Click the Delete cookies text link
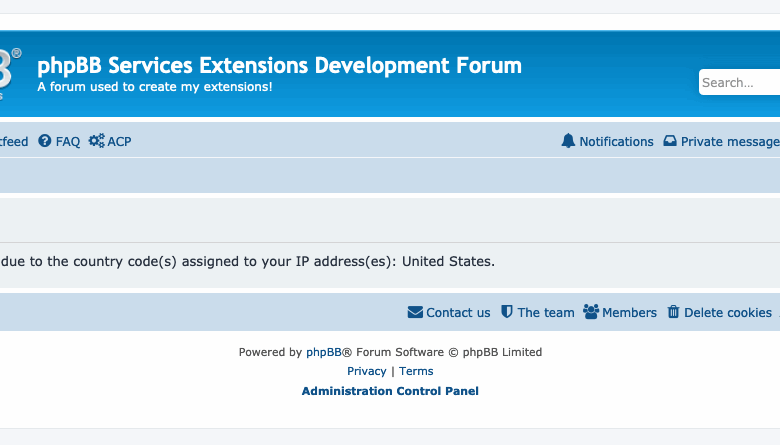The image size is (780, 445). (x=727, y=313)
